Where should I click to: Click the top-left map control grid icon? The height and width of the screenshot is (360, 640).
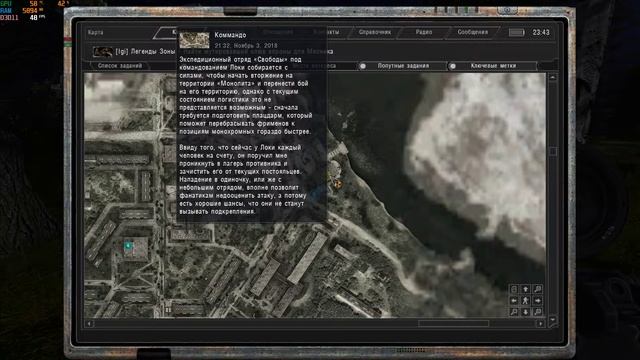pyautogui.click(x=514, y=289)
